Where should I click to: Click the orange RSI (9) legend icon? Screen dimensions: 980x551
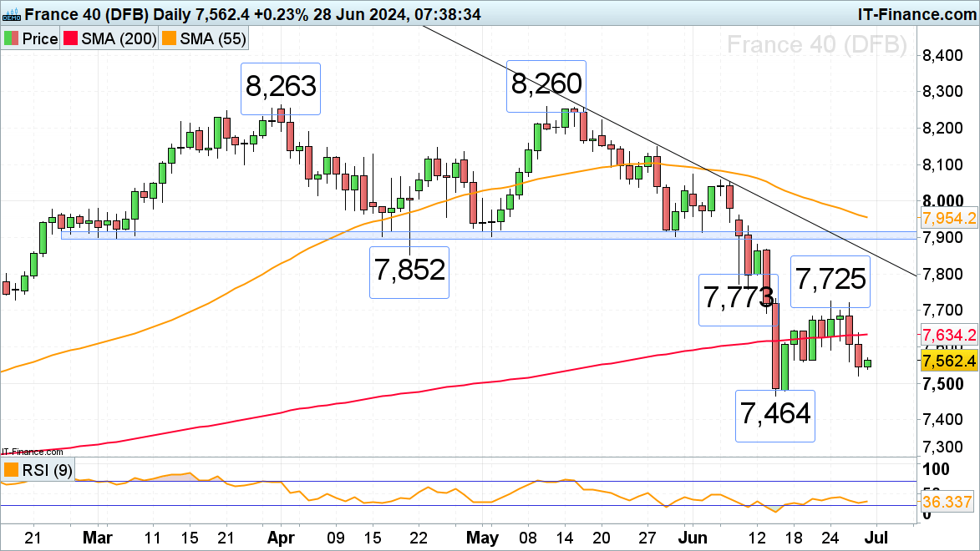pos(12,471)
